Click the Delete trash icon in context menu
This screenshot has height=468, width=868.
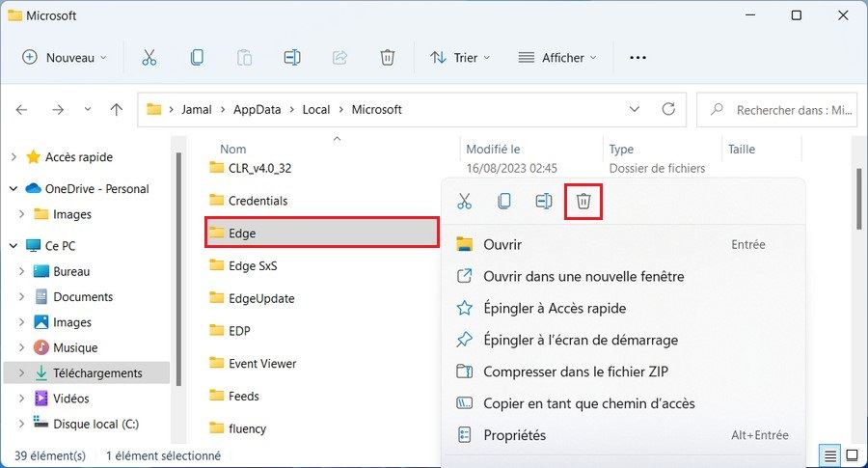coord(583,202)
